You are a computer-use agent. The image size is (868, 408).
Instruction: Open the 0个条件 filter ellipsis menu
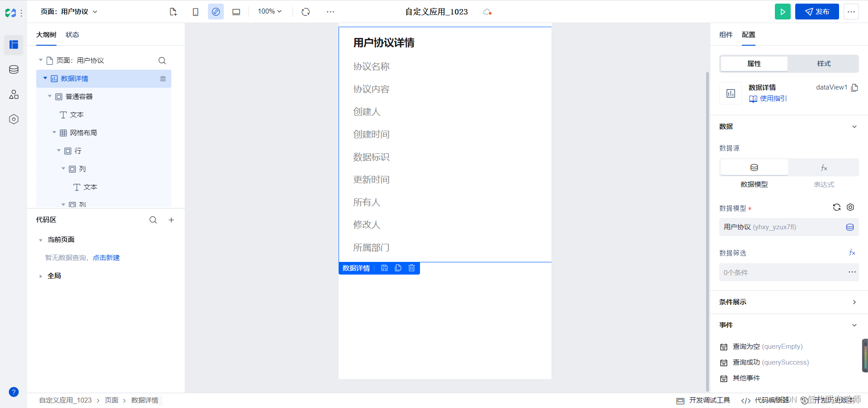pos(852,272)
